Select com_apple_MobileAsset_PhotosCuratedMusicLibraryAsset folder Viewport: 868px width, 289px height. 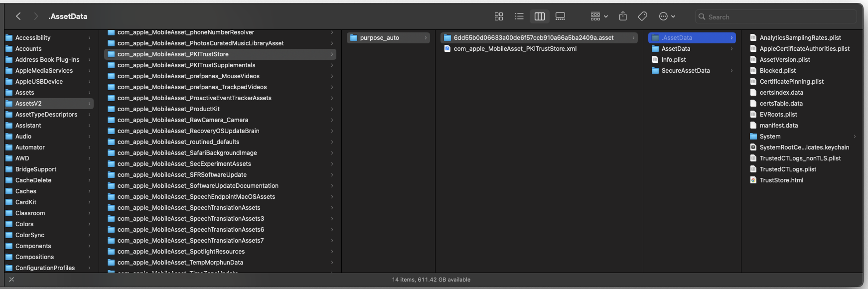tap(220, 43)
